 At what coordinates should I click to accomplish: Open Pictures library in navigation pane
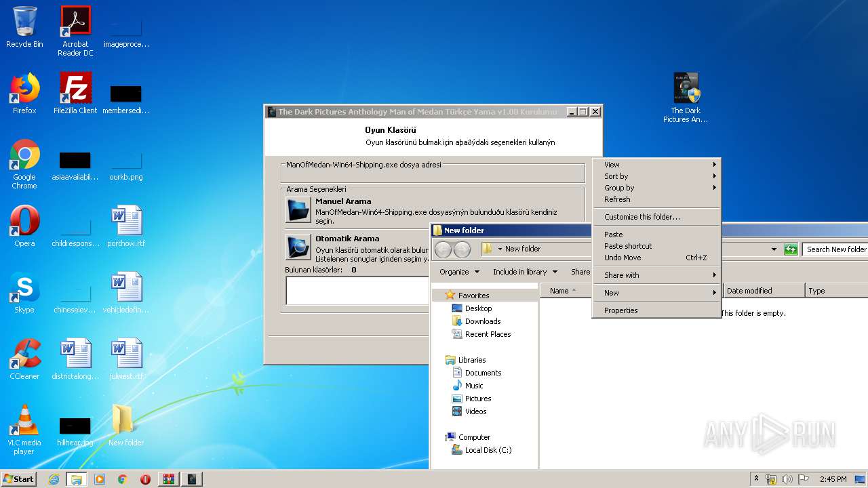tap(477, 399)
